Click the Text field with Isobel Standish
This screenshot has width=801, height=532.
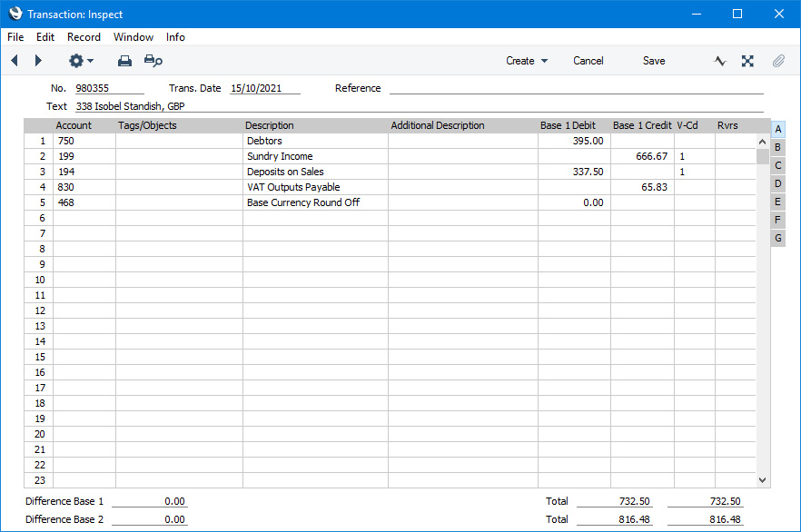(x=420, y=106)
